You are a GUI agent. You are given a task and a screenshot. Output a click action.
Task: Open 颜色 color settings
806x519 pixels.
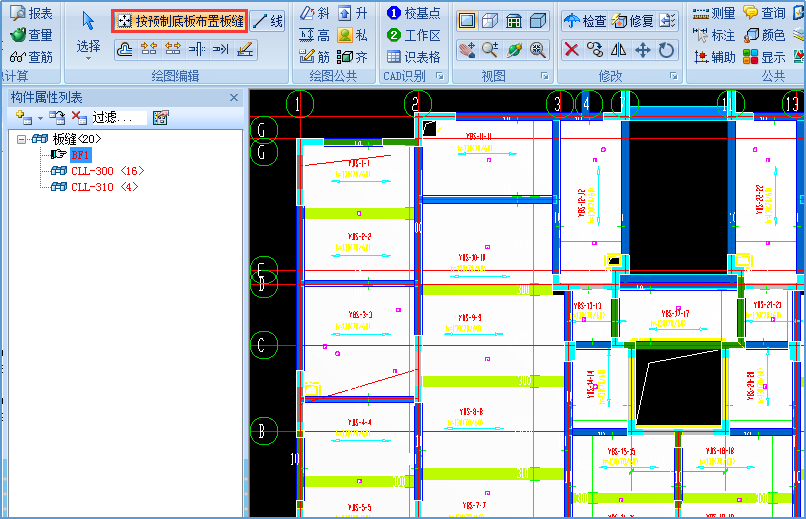tap(764, 35)
